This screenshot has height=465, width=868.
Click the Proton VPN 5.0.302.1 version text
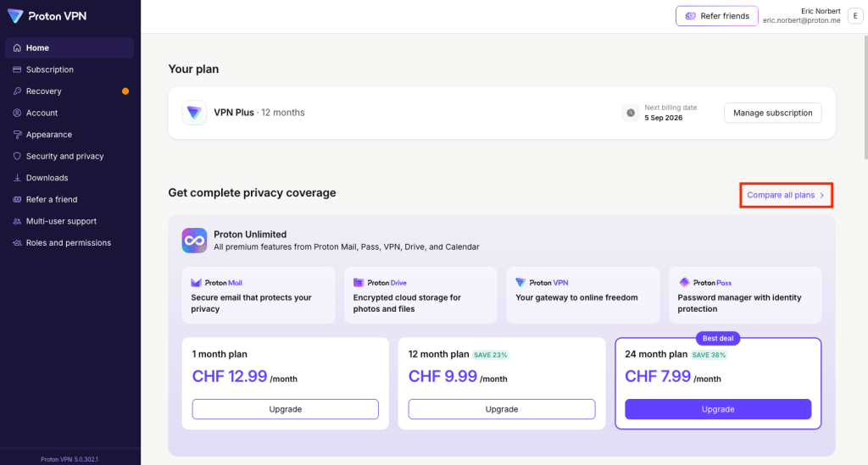(x=70, y=459)
